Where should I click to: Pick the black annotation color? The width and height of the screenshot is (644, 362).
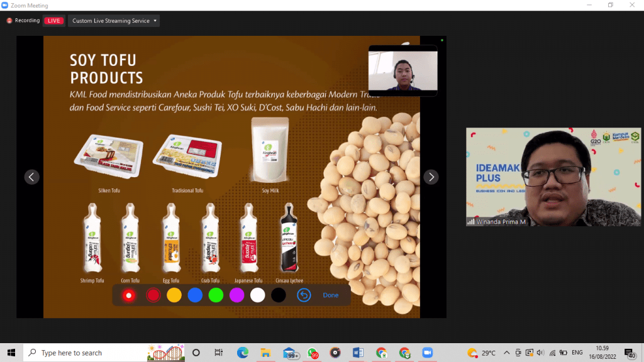point(279,295)
